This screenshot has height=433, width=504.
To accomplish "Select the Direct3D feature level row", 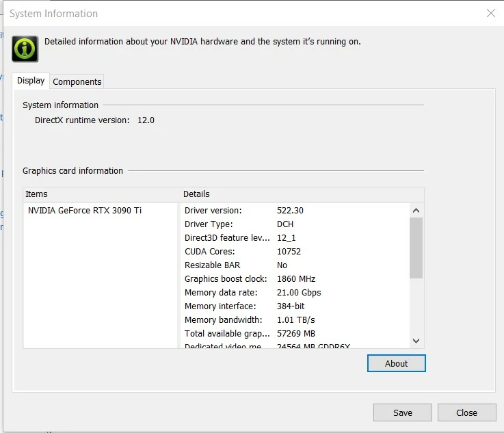I will click(x=295, y=237).
